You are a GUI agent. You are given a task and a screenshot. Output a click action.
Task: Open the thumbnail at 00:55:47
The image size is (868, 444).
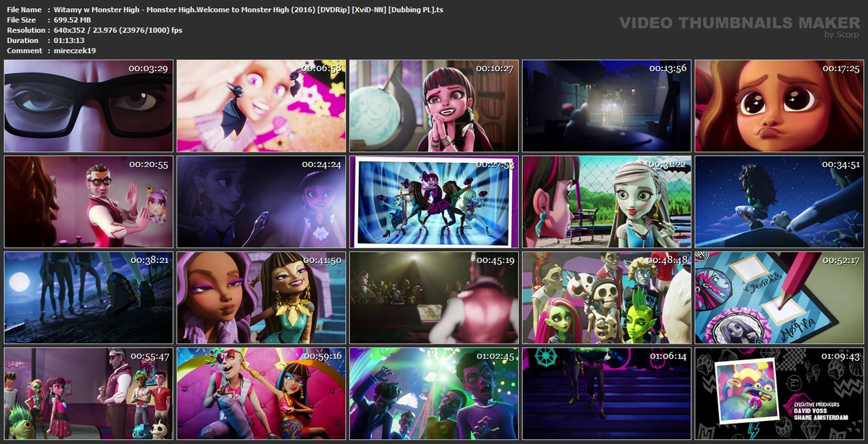pos(88,394)
